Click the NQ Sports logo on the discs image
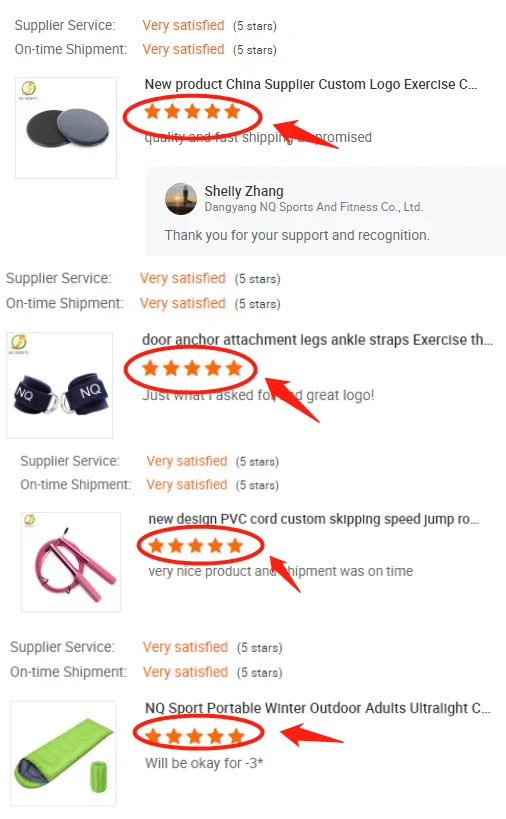The width and height of the screenshot is (506, 819). click(28, 89)
